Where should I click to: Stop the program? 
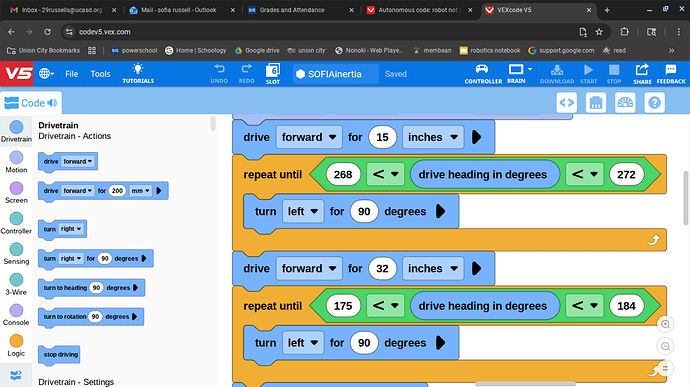(x=614, y=74)
